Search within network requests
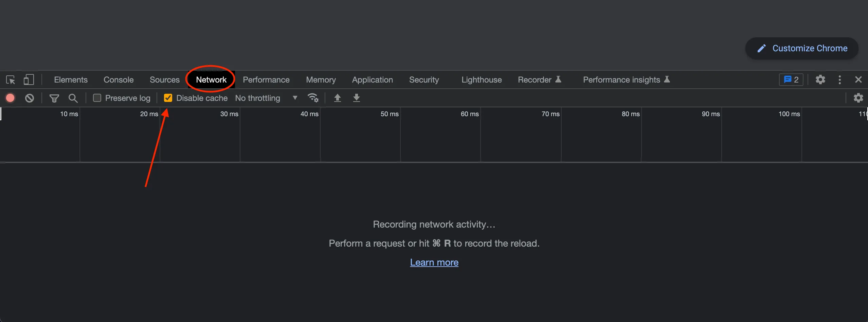 click(x=73, y=98)
